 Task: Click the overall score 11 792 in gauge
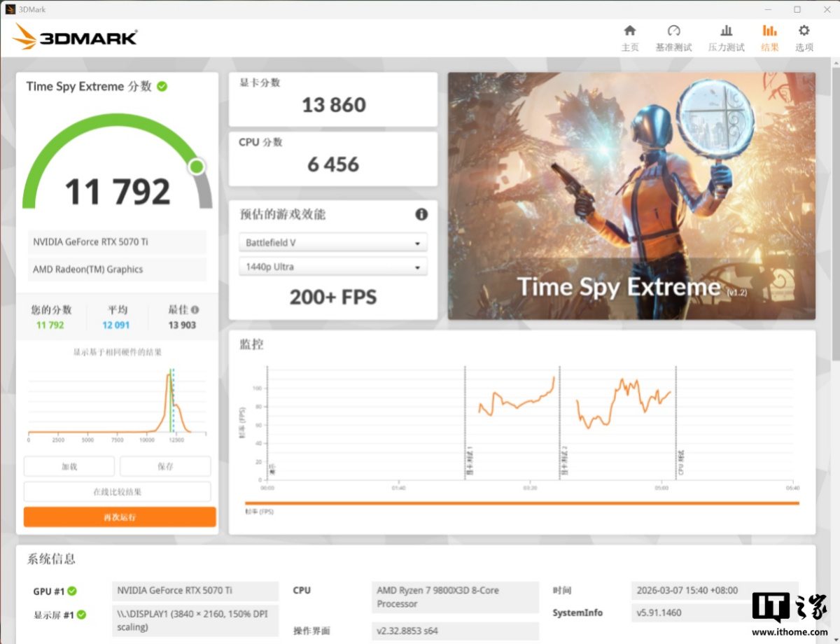click(118, 191)
